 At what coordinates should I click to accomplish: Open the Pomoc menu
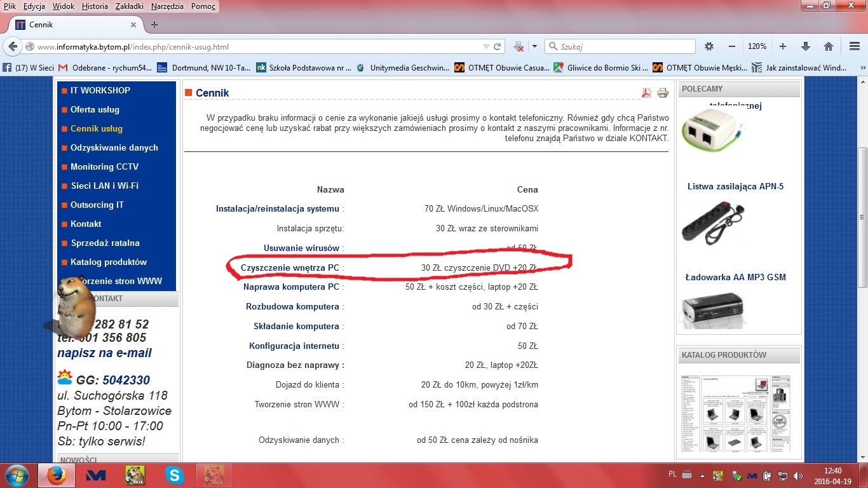[203, 6]
